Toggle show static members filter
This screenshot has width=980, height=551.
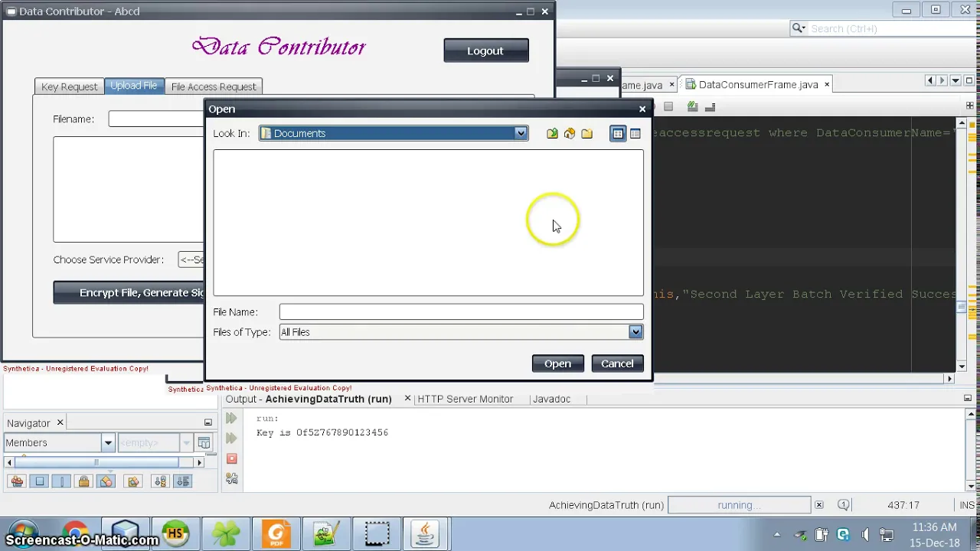pos(62,481)
